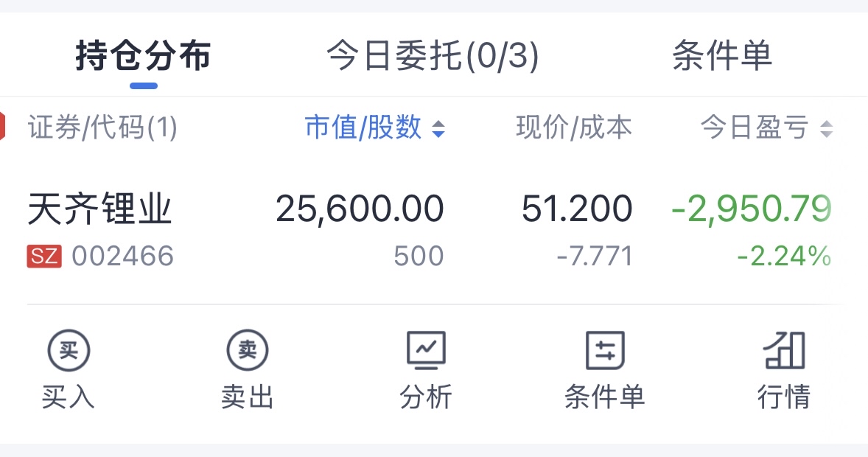Click the red marker at left edge

pyautogui.click(x=3, y=127)
